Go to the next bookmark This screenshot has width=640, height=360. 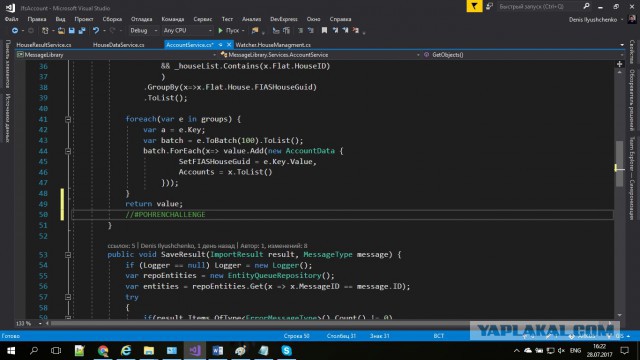point(345,31)
